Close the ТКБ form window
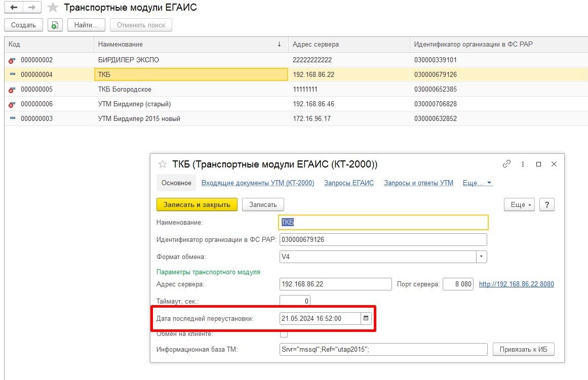 [x=554, y=164]
